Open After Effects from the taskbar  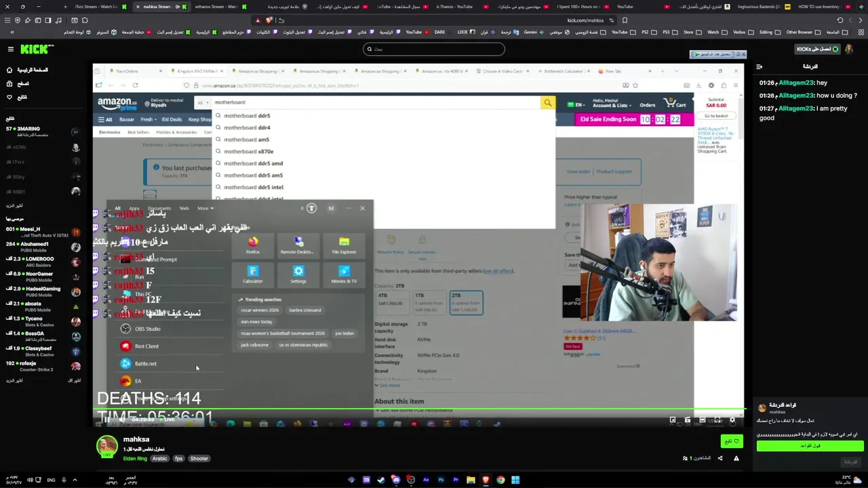click(426, 480)
